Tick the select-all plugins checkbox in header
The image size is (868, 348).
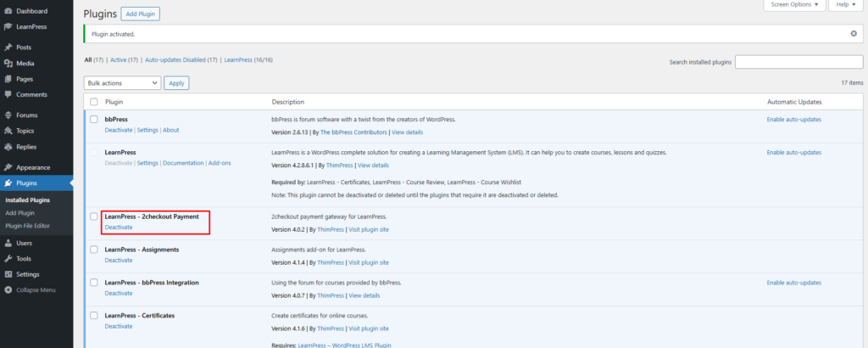pyautogui.click(x=93, y=102)
